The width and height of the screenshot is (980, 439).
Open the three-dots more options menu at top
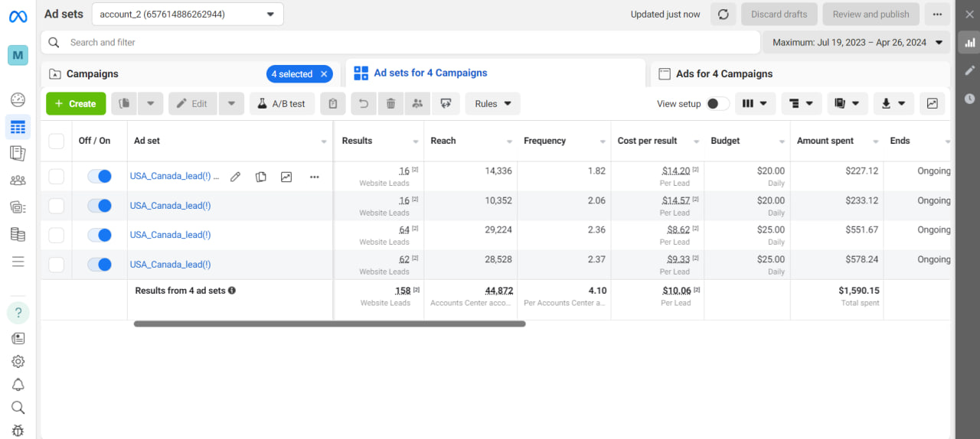[937, 14]
